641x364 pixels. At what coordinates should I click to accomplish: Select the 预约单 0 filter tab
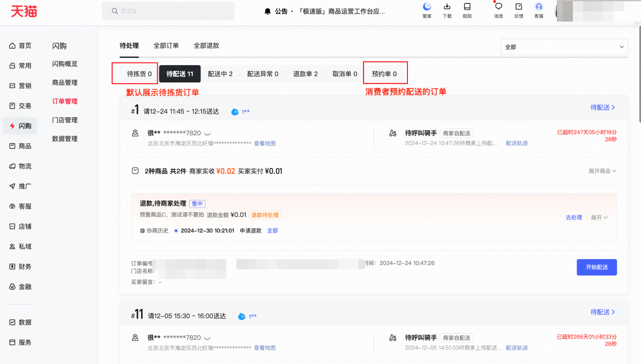[384, 74]
